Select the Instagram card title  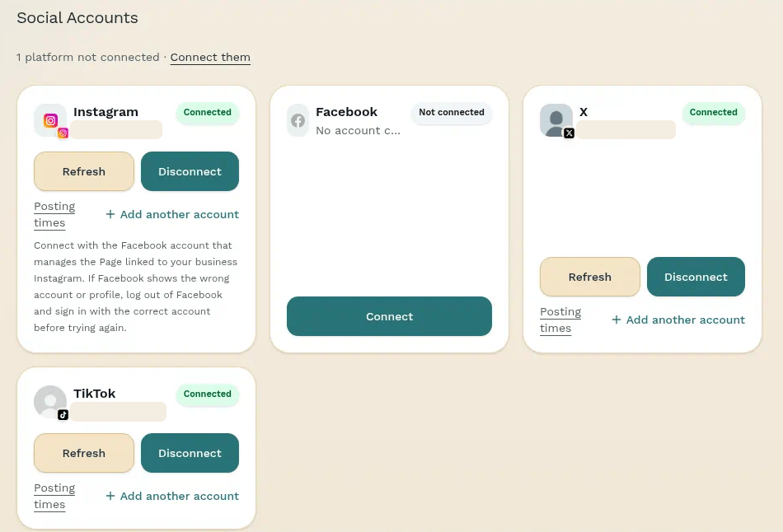tap(105, 112)
